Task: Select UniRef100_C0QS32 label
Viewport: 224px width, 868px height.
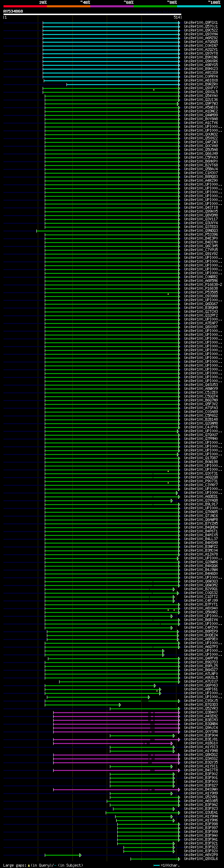Action: point(201,593)
